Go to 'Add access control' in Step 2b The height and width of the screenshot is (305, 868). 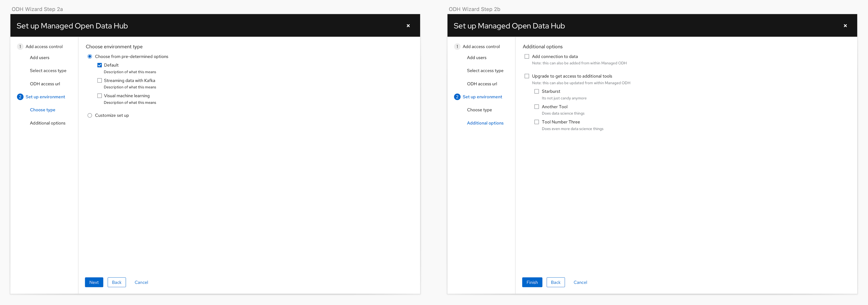point(481,47)
